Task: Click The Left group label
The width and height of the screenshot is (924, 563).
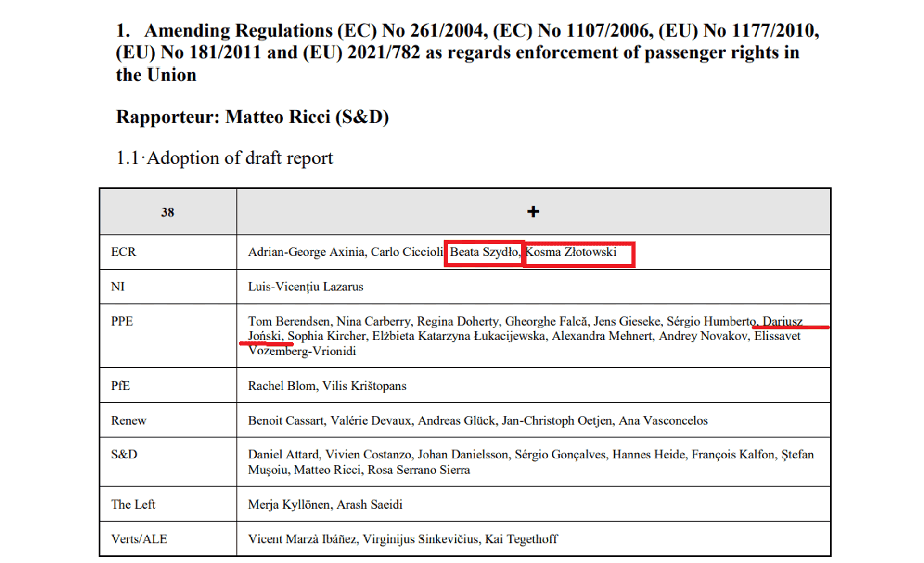Action: [x=133, y=504]
